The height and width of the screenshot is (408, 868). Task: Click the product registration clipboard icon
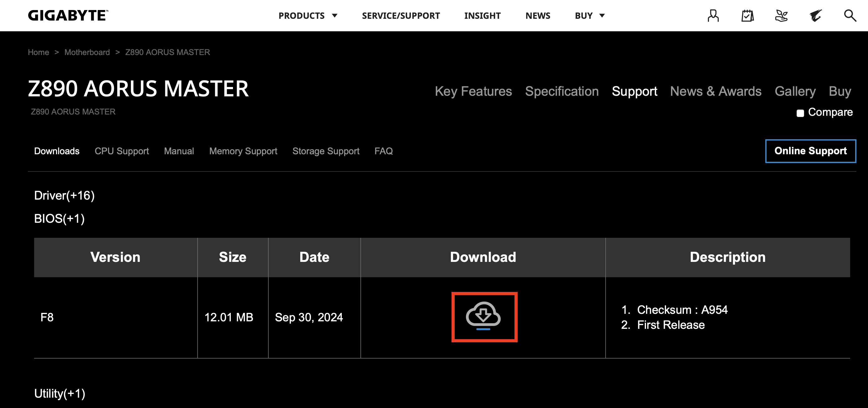tap(748, 15)
